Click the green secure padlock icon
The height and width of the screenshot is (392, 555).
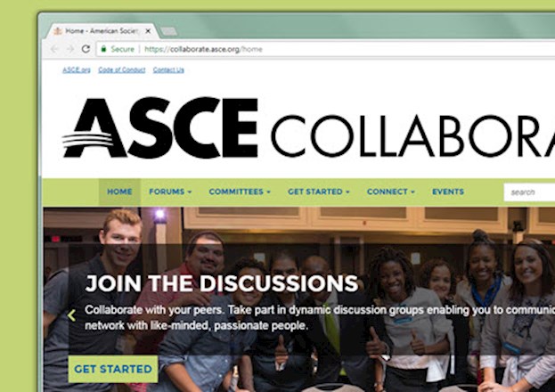(103, 48)
